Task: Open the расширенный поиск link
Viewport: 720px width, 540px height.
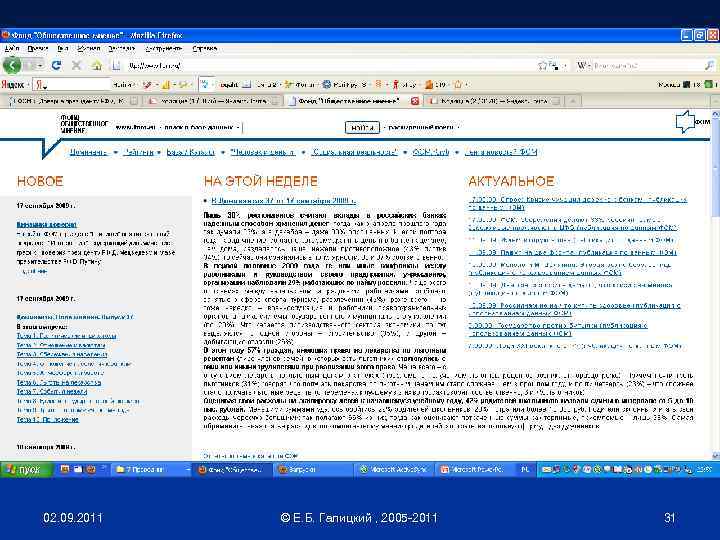Action: point(421,127)
